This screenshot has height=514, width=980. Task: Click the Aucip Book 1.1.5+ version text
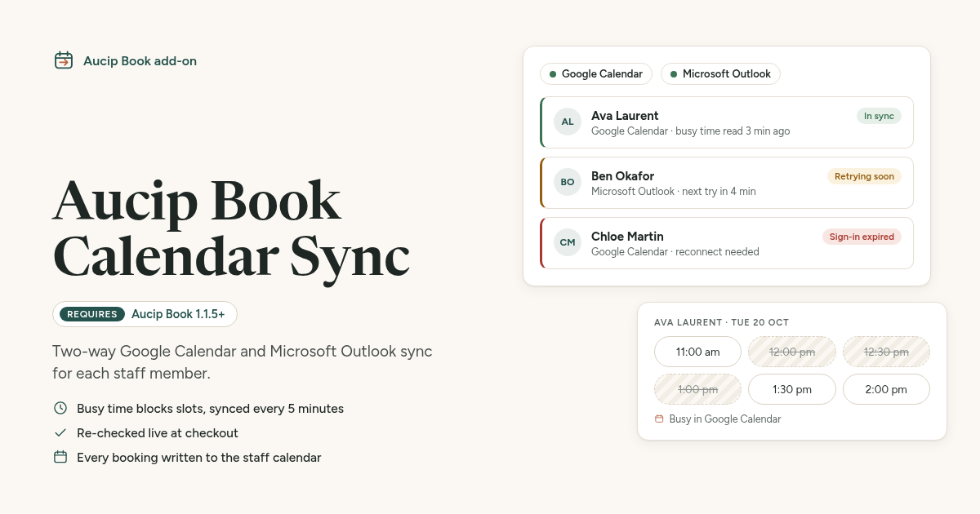[x=178, y=314]
